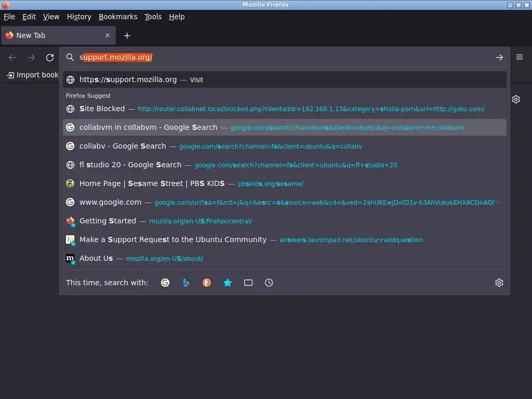Viewport: 532px width, 399px height.
Task: Open the Help menu
Action: point(177,17)
